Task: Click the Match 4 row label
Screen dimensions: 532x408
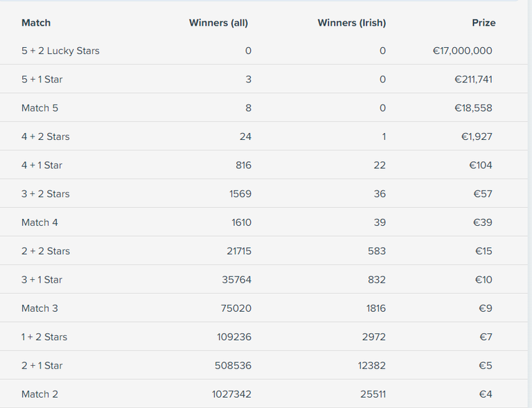Action: tap(39, 222)
